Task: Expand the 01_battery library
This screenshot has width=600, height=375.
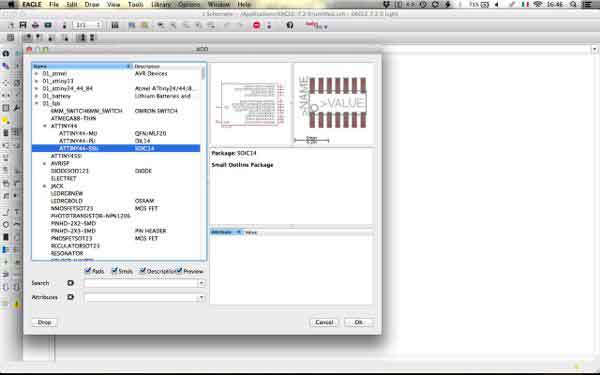Action: (x=36, y=96)
